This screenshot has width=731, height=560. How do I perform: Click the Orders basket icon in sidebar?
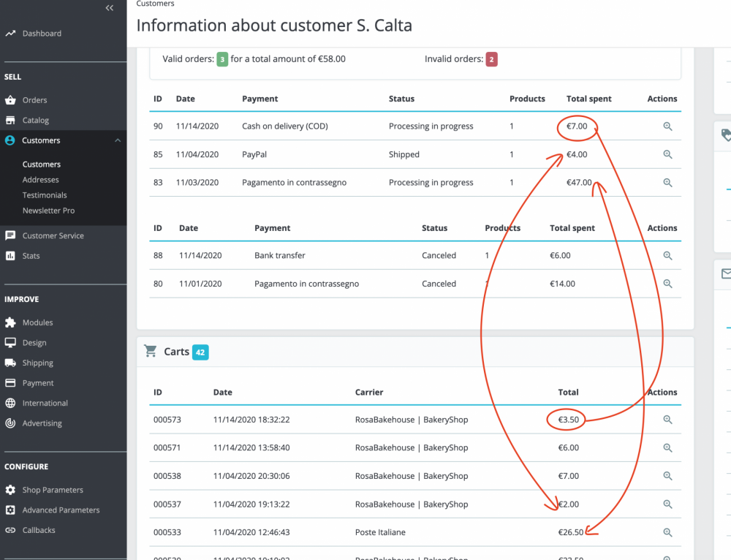coord(10,100)
